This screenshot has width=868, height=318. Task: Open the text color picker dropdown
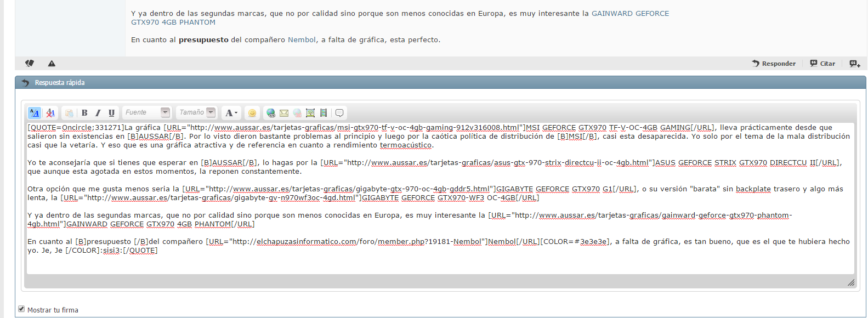(x=231, y=113)
